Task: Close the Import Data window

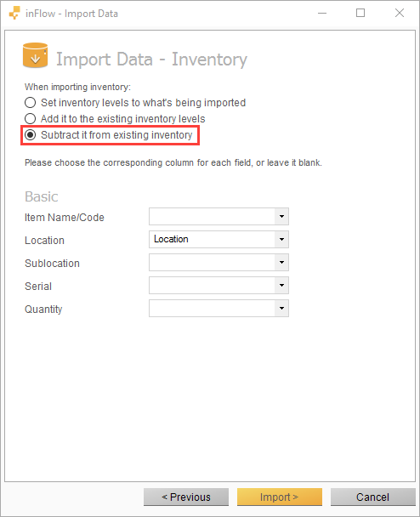Action: click(x=400, y=14)
